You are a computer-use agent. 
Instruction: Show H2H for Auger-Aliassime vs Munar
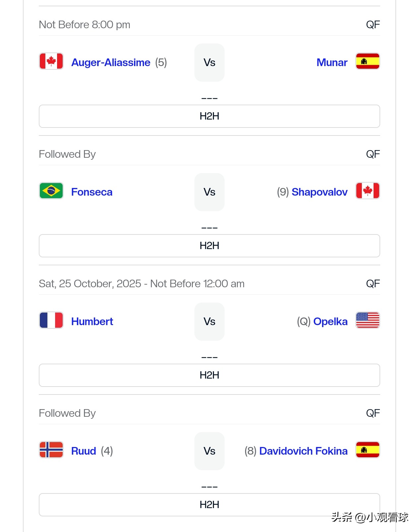click(x=209, y=116)
